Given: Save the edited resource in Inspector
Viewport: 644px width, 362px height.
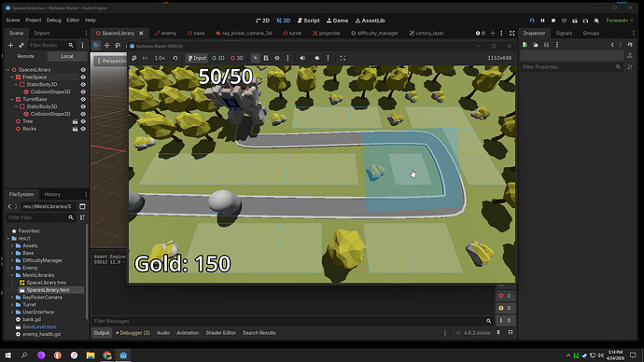Looking at the screenshot, I should pyautogui.click(x=546, y=45).
